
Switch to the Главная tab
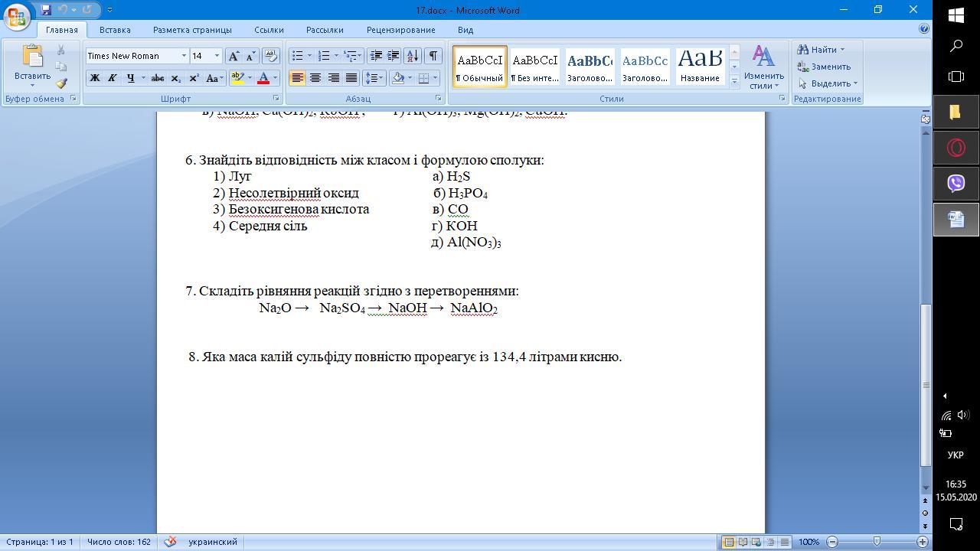click(61, 30)
